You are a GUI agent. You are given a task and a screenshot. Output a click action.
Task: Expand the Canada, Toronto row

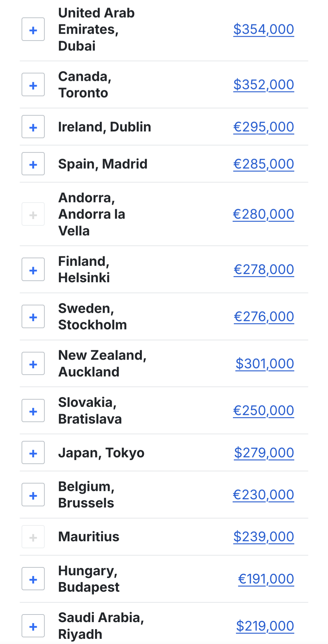click(33, 85)
